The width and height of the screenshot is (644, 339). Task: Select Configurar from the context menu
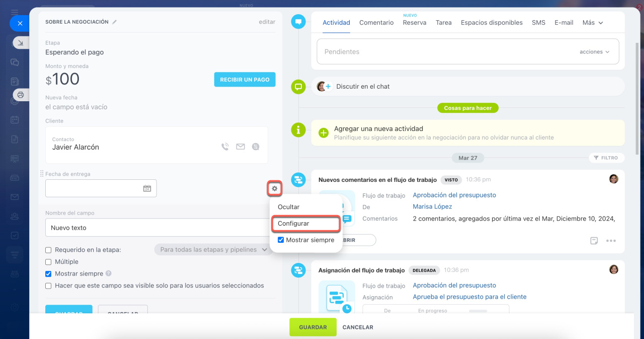[x=305, y=223]
